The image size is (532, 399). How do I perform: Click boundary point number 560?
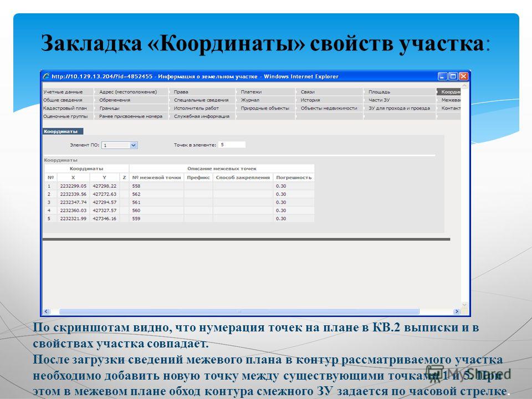pyautogui.click(x=136, y=211)
